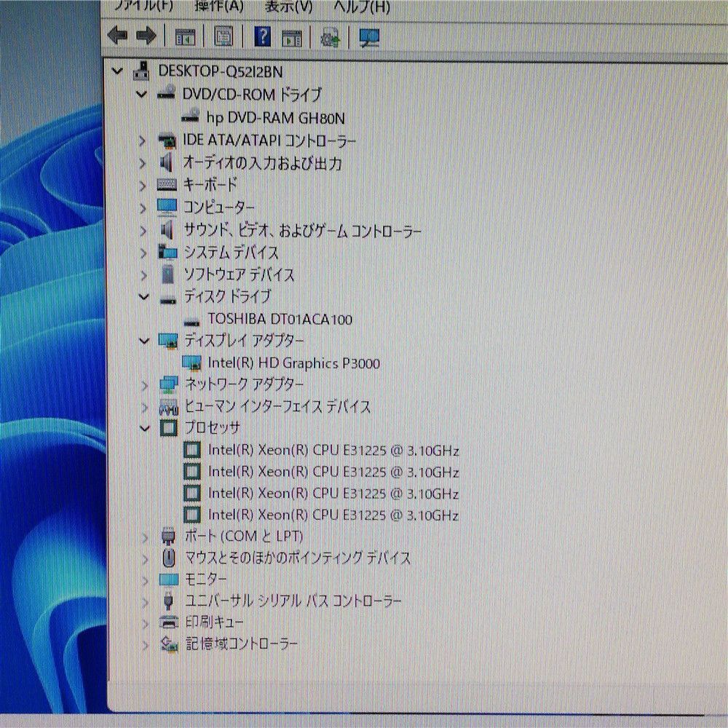Click the Forward arrow toolbar button
Screen dimensions: 728x728
(146, 35)
